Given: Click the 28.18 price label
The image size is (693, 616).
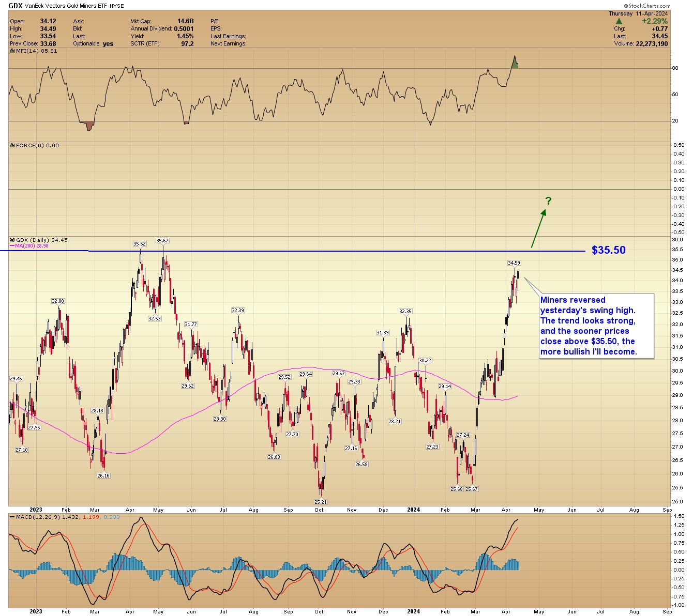Looking at the screenshot, I should coord(97,411).
